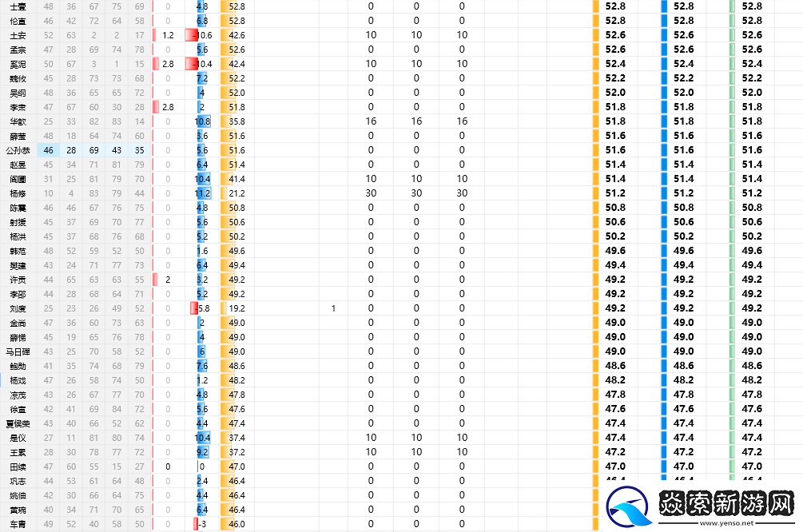803x532 pixels.
Task: Select the blue 10.8 bar in 华歆 row
Action: pos(202,121)
